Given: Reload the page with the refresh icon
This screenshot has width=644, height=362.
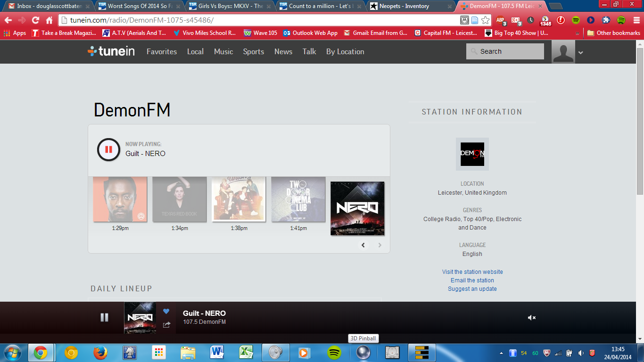Looking at the screenshot, I should coord(35,20).
